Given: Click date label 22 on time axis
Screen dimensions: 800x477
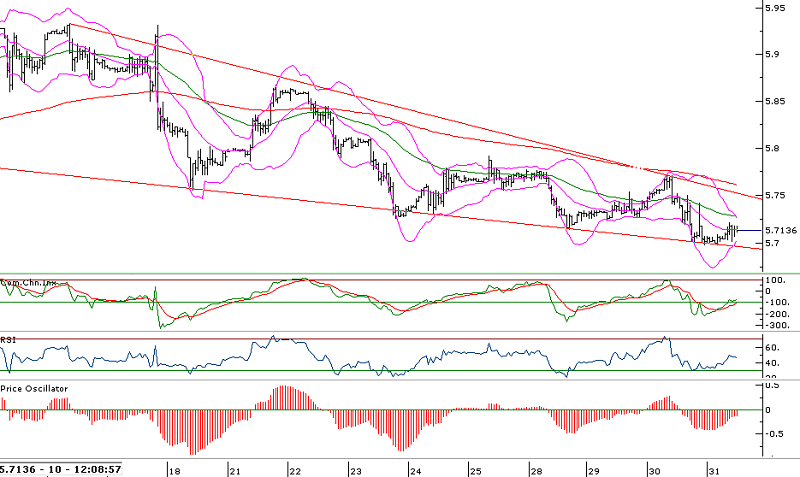Looking at the screenshot, I should point(294,471).
